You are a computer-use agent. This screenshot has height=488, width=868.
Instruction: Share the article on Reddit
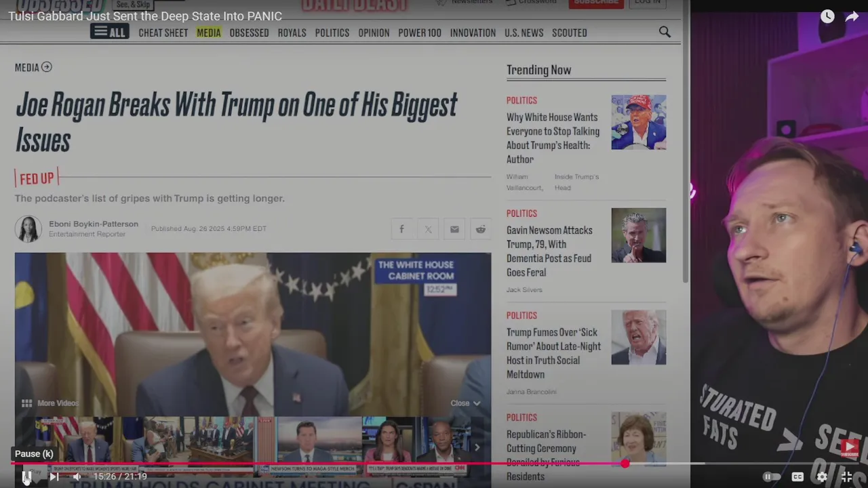pos(481,229)
